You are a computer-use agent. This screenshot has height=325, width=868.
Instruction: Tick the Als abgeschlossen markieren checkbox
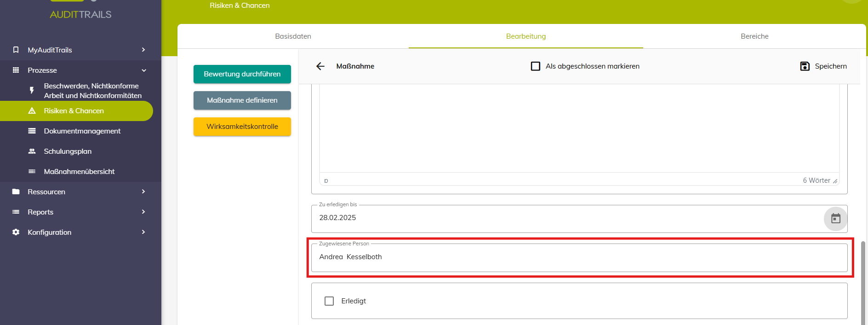point(536,66)
